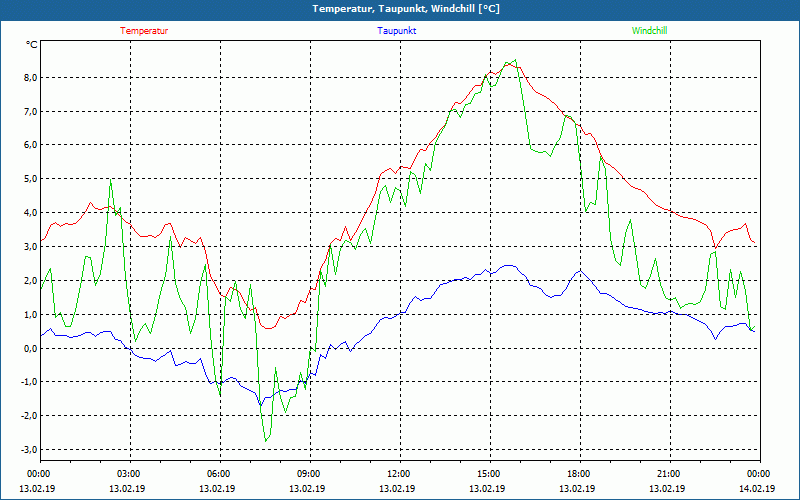The height and width of the screenshot is (500, 800).
Task: Click the 15:00 time axis label
Action: (489, 474)
